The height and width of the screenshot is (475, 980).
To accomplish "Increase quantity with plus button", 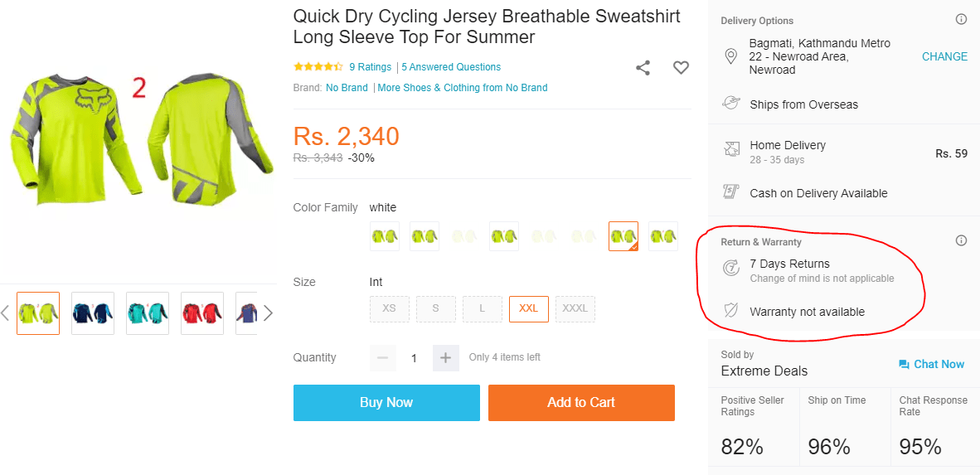I will tap(445, 358).
